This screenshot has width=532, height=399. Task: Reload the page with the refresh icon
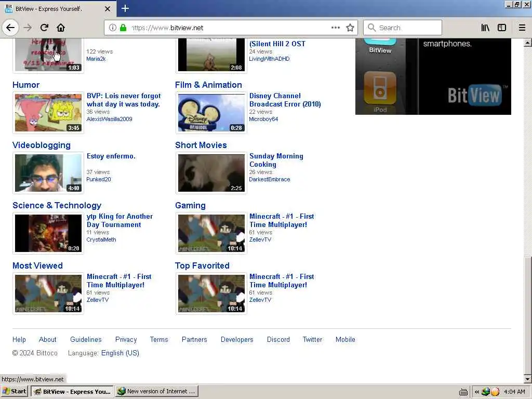pyautogui.click(x=44, y=28)
